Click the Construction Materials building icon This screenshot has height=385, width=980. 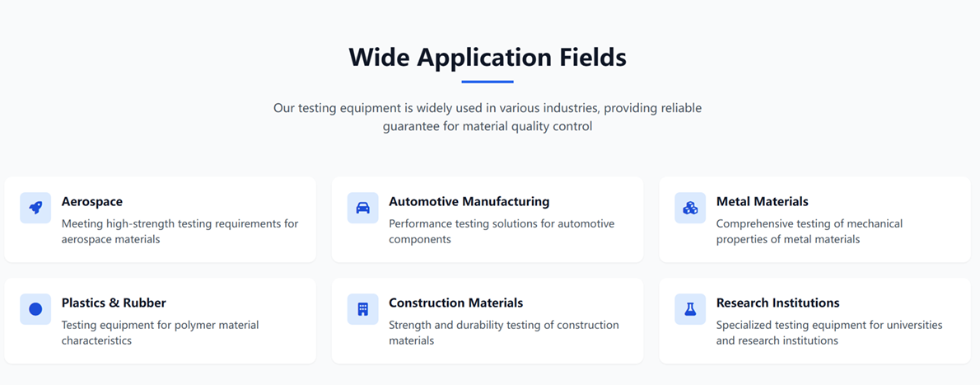[x=362, y=309]
